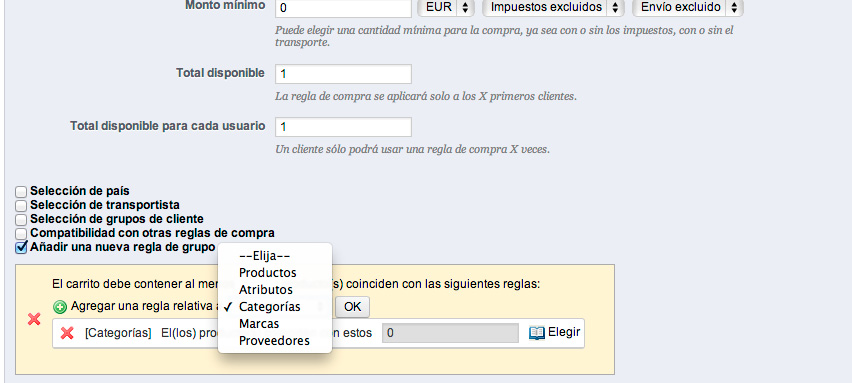Open the Envío excluido dropdown
852x383 pixels.
[x=687, y=8]
